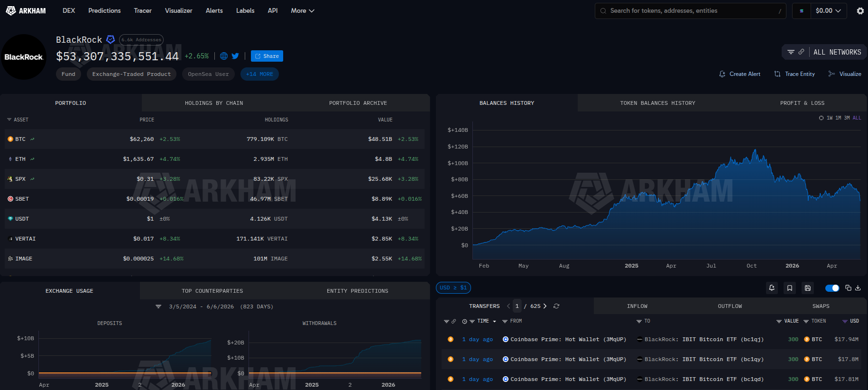Viewport: 868px width, 390px height.
Task: Open the VALUE column filter icon
Action: coord(779,321)
